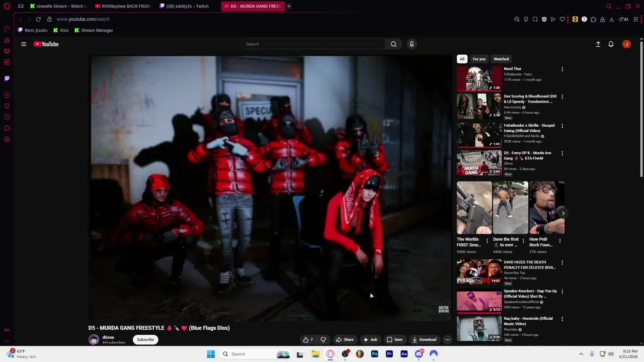The width and height of the screenshot is (644, 362).
Task: Open options menu for Speaker Knockerz video
Action: pyautogui.click(x=562, y=292)
